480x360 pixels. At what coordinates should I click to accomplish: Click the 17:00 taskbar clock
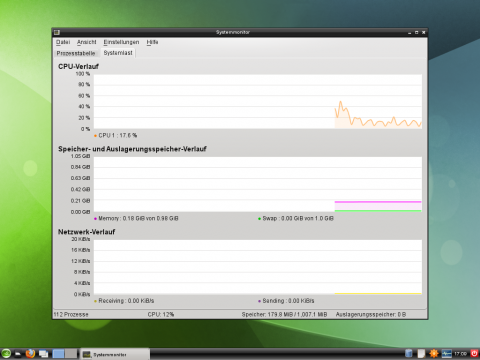tap(460, 354)
